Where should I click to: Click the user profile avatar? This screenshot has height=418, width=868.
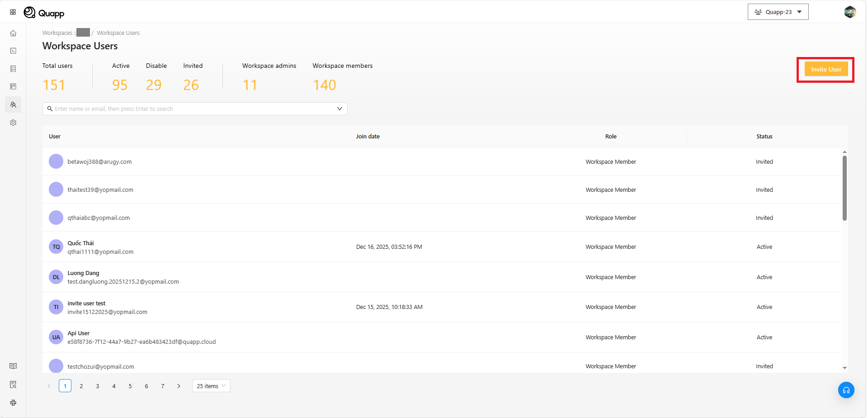point(850,12)
